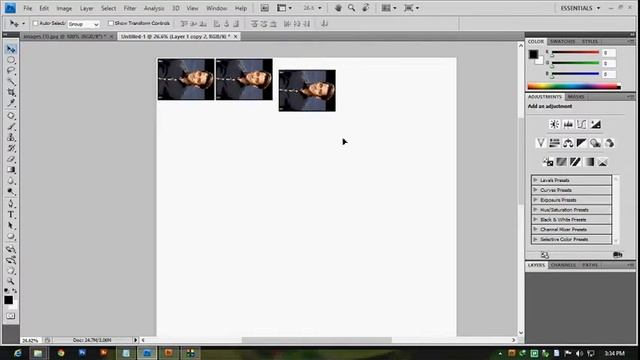This screenshot has width=640, height=360.
Task: Add a Levels adjustment layer
Action: click(568, 124)
